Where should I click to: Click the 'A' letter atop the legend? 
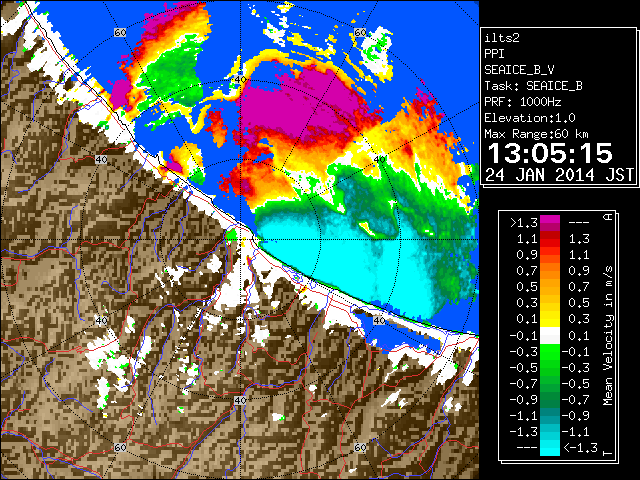point(608,217)
